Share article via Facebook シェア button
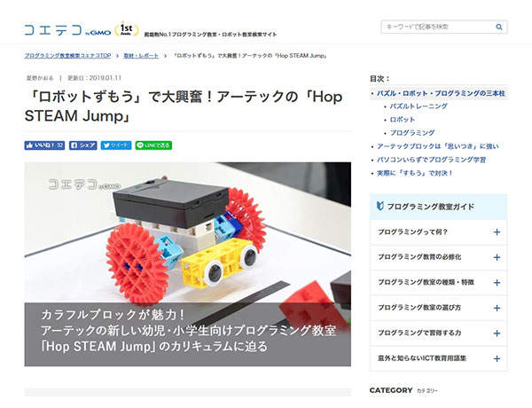The image size is (532, 408). click(x=83, y=145)
